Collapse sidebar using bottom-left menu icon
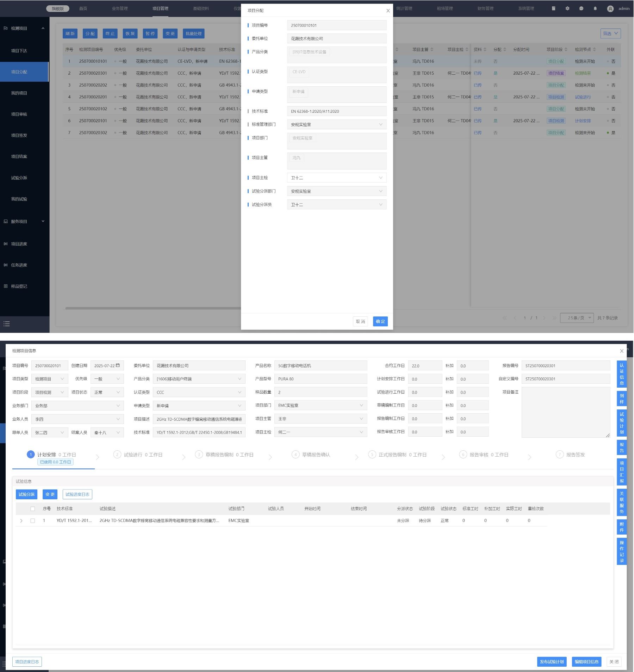 click(x=7, y=323)
